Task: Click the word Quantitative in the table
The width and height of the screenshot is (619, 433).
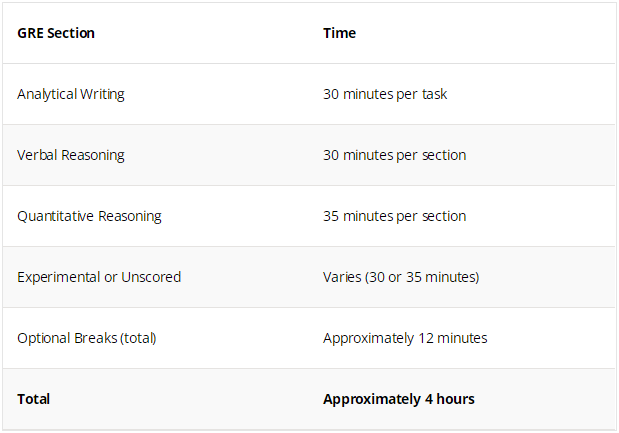Action: click(55, 216)
